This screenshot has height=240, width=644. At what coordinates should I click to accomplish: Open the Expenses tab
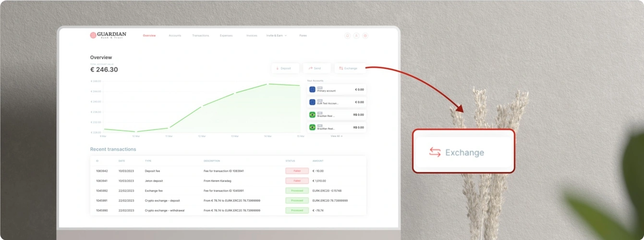[226, 36]
